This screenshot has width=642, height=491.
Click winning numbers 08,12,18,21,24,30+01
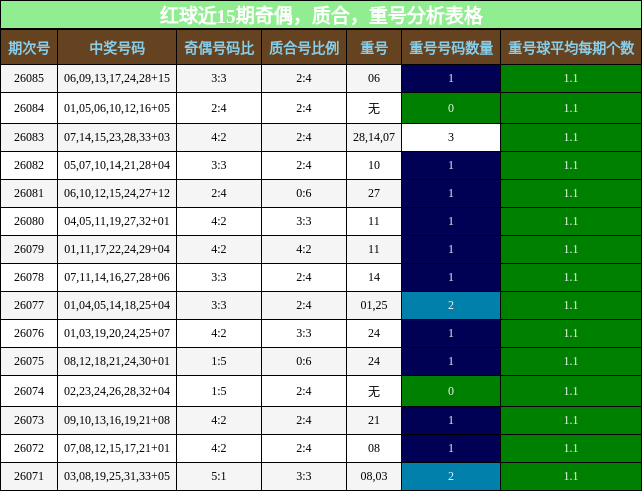(117, 361)
